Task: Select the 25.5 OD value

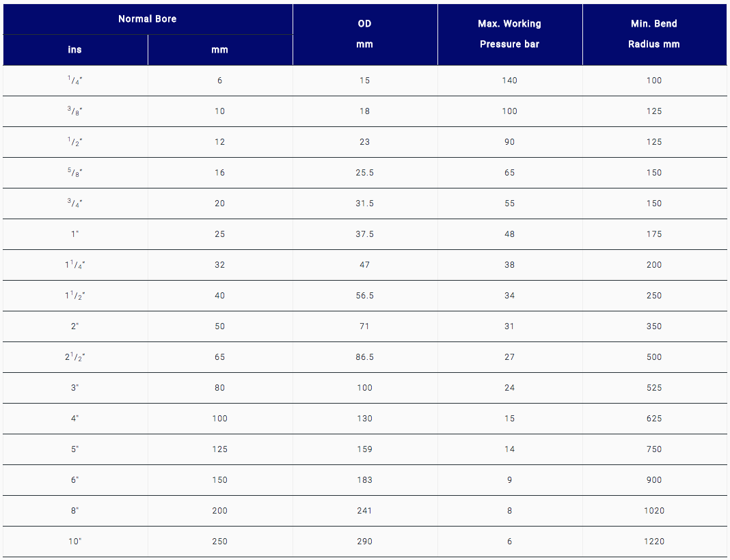Action: tap(365, 173)
